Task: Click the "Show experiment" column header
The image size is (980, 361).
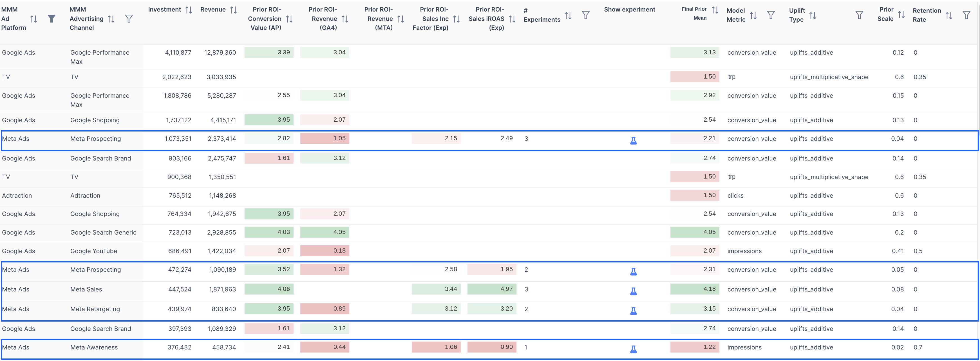Action: click(630, 10)
